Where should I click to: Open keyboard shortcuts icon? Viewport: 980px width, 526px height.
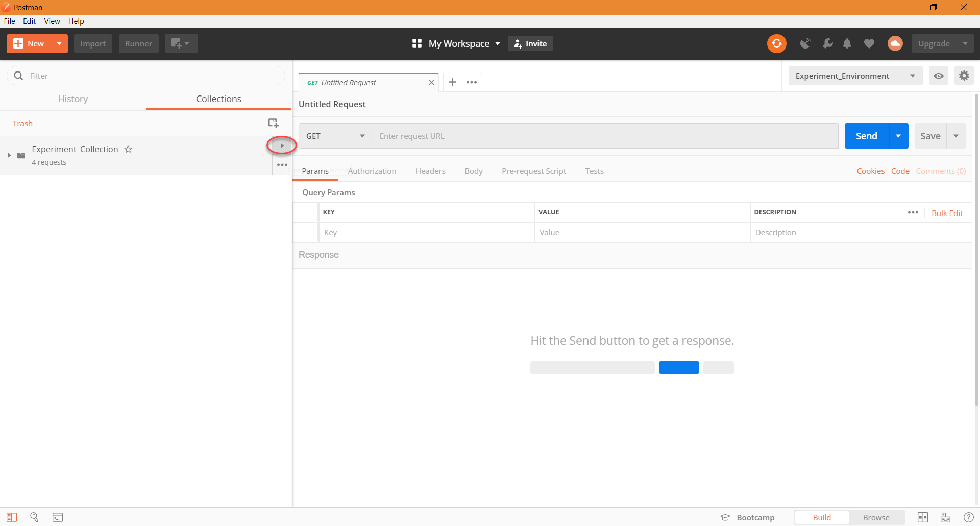[x=945, y=517]
